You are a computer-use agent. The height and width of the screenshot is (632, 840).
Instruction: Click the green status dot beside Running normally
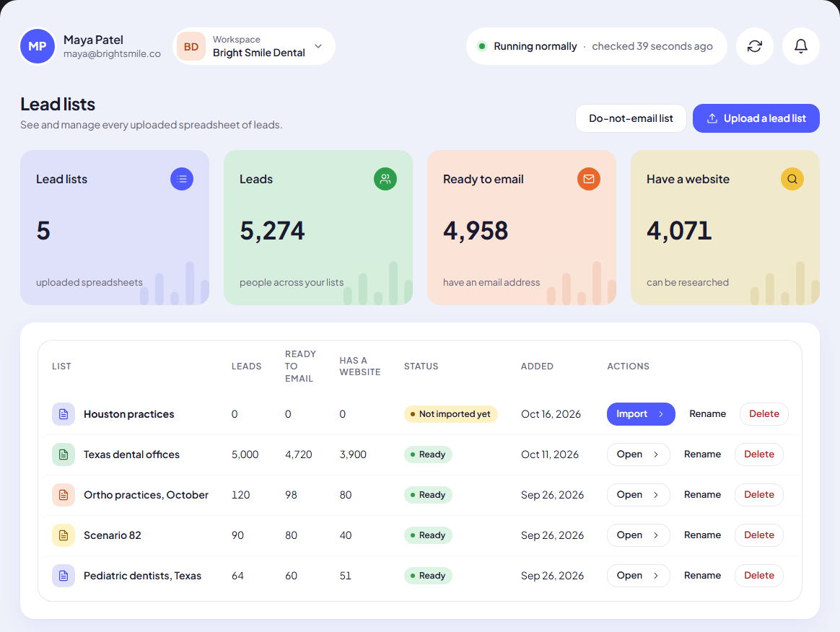pos(481,46)
